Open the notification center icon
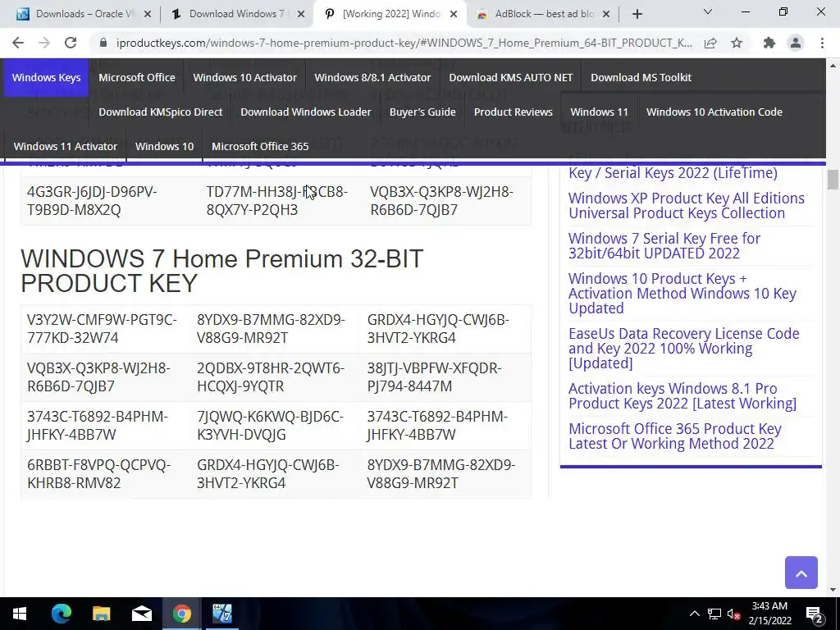Screen dimensions: 840x630 click(x=815, y=614)
